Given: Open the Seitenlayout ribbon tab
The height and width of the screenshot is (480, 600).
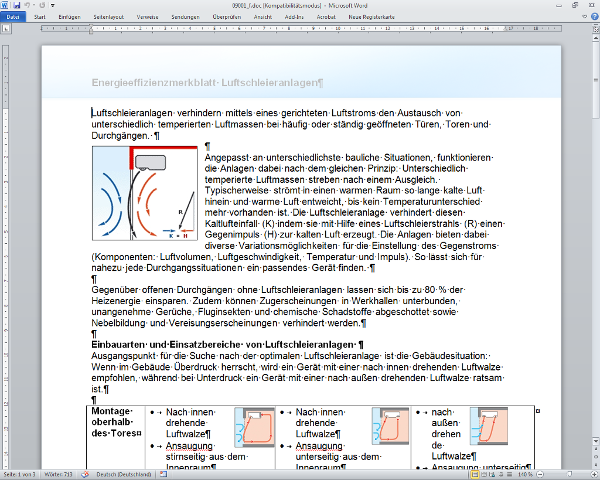Looking at the screenshot, I should pos(112,18).
